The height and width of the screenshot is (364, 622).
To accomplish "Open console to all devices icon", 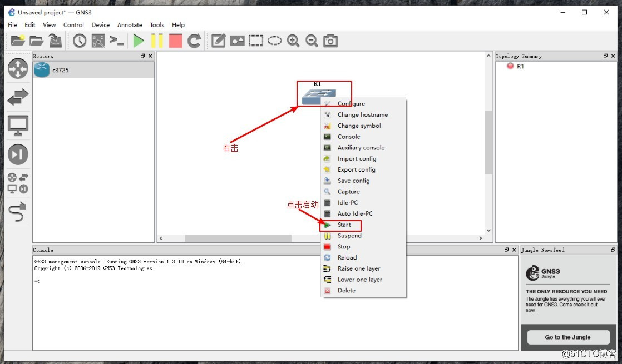I will (117, 41).
